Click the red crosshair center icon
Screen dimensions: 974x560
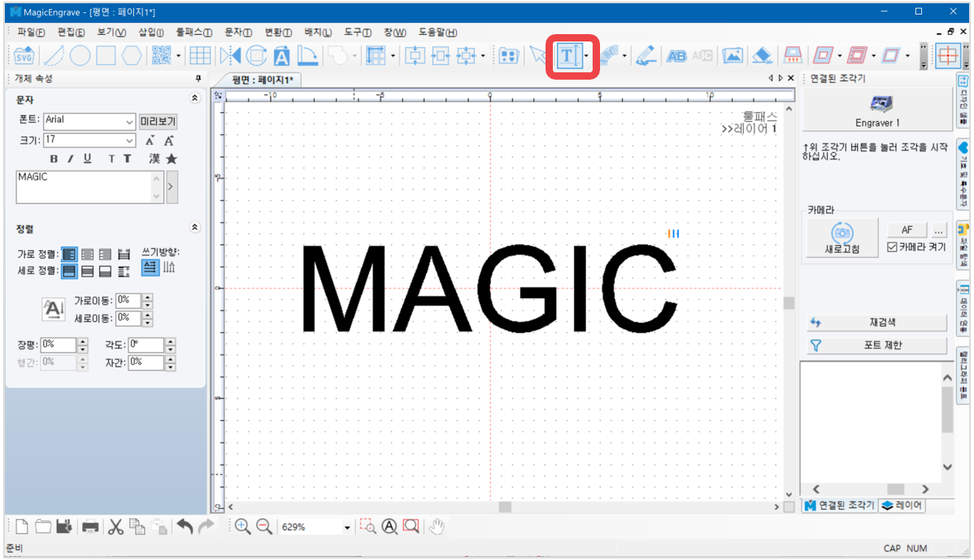948,56
